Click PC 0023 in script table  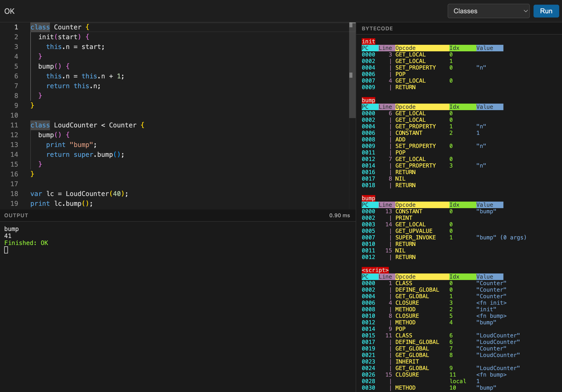click(x=368, y=362)
